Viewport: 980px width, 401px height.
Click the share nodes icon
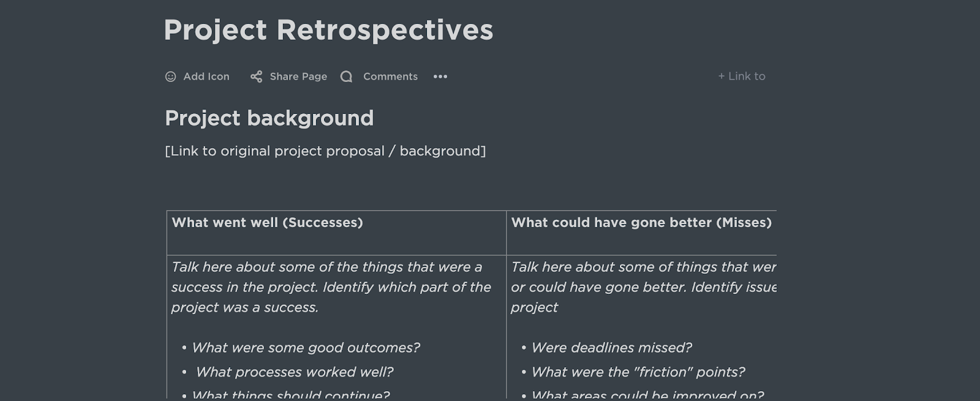coord(256,77)
